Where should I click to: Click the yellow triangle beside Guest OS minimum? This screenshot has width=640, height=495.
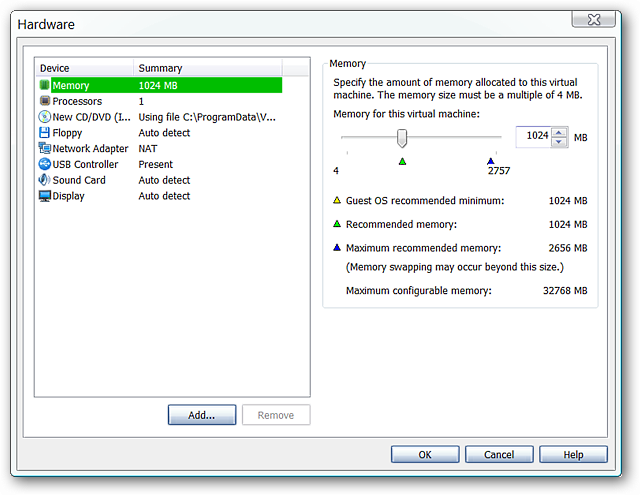[x=337, y=200]
